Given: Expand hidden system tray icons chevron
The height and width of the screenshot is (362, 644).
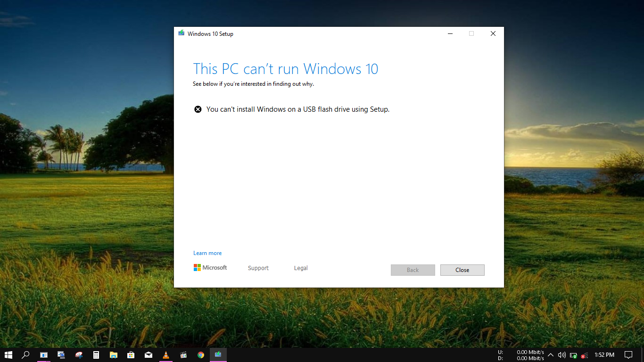Looking at the screenshot, I should pyautogui.click(x=550, y=355).
